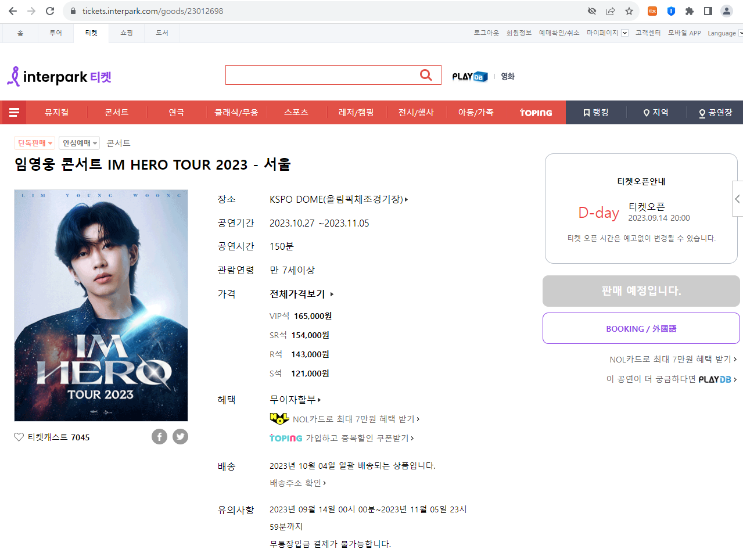This screenshot has height=560, width=743.
Task: Collapse the right side panel arrow
Action: coord(737,199)
